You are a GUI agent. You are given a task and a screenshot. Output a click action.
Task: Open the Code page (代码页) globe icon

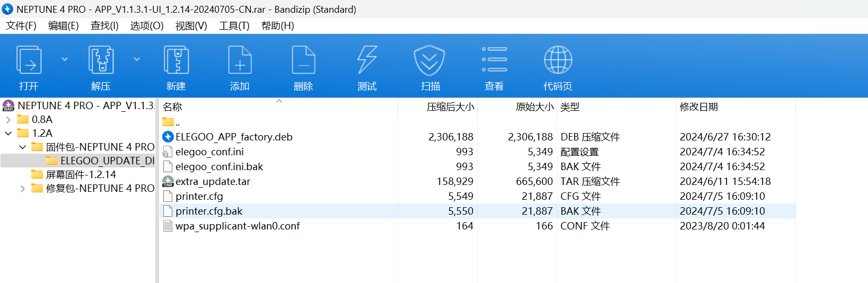[558, 60]
